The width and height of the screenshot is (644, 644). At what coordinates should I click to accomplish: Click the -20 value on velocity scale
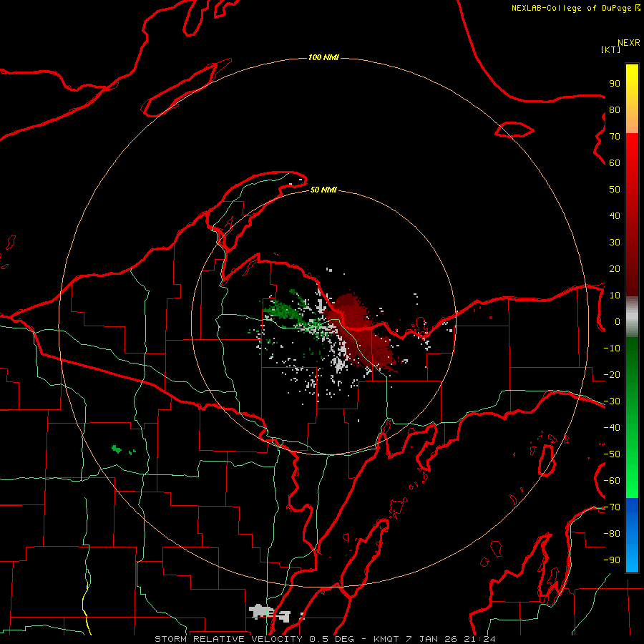coord(612,375)
